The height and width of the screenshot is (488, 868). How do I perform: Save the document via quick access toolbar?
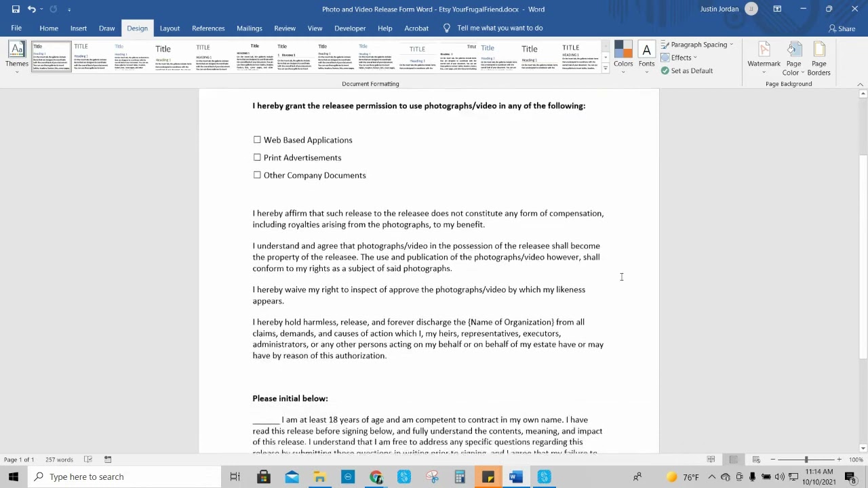pyautogui.click(x=16, y=9)
